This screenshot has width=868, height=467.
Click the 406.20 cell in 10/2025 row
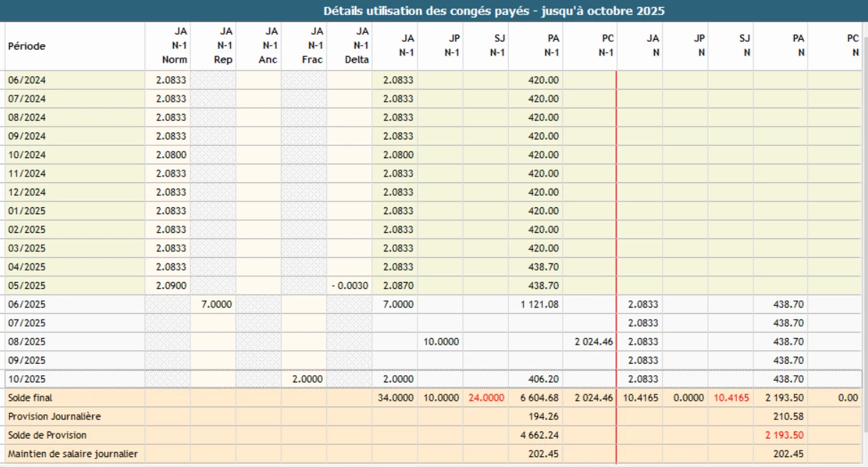tap(536, 379)
